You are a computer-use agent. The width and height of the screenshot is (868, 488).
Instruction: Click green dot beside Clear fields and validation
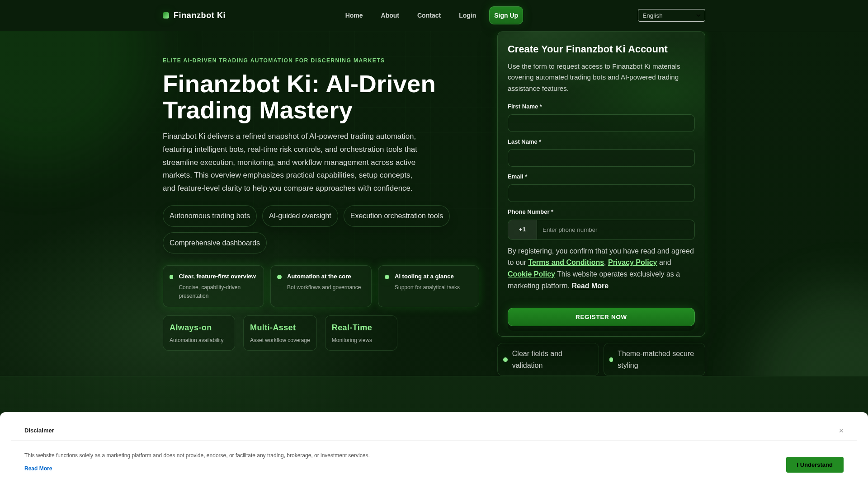(x=505, y=360)
